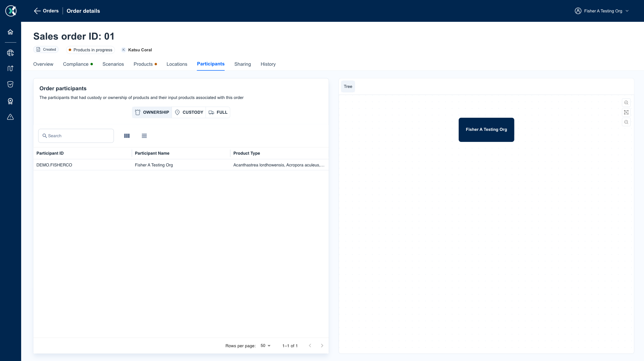Click the 1–1 of 1 pagination text

click(x=290, y=346)
